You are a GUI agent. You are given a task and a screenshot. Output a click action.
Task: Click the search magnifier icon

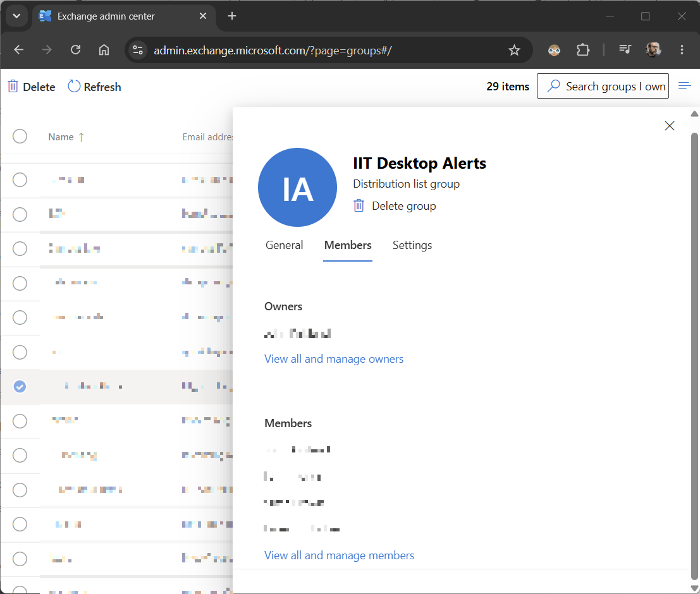coord(553,86)
